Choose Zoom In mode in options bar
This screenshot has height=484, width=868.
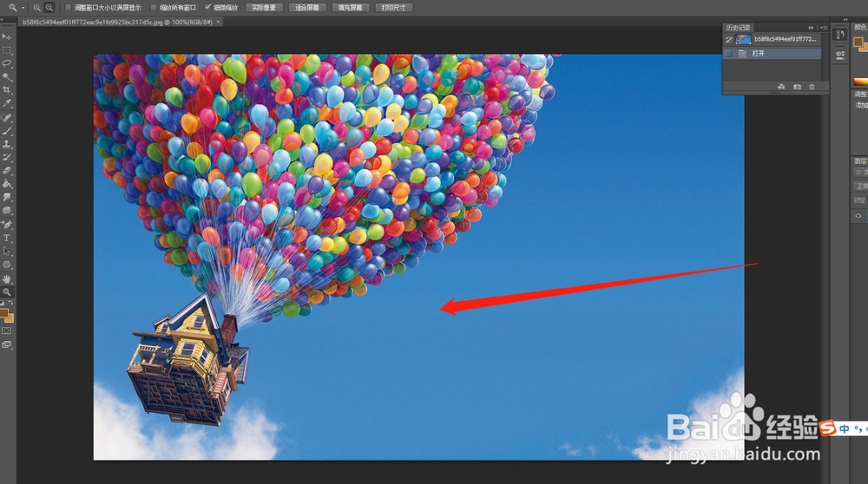(36, 8)
